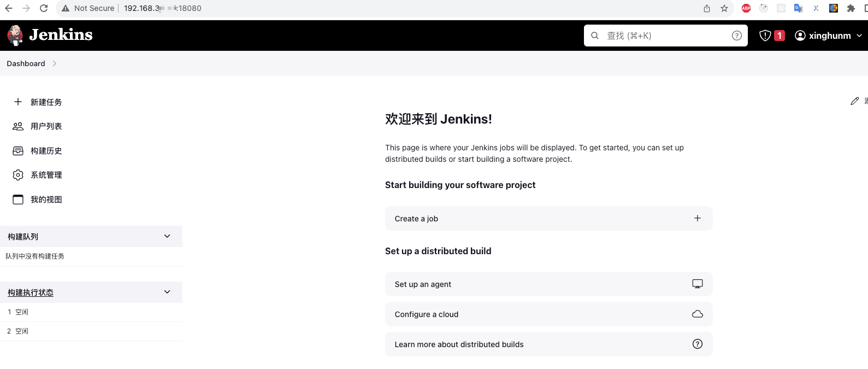Click the monitor icon in Set up an agent
Image resolution: width=868 pixels, height=369 pixels.
698,284
